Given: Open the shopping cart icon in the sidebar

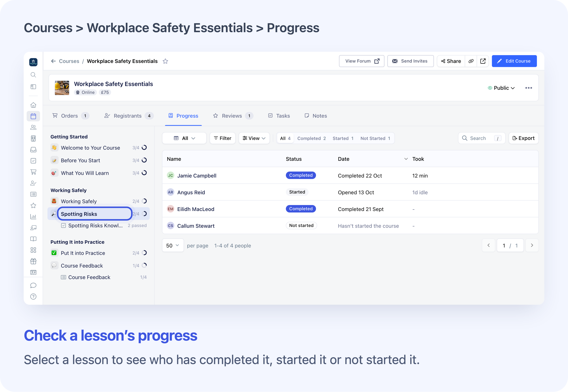Looking at the screenshot, I should click(x=33, y=172).
